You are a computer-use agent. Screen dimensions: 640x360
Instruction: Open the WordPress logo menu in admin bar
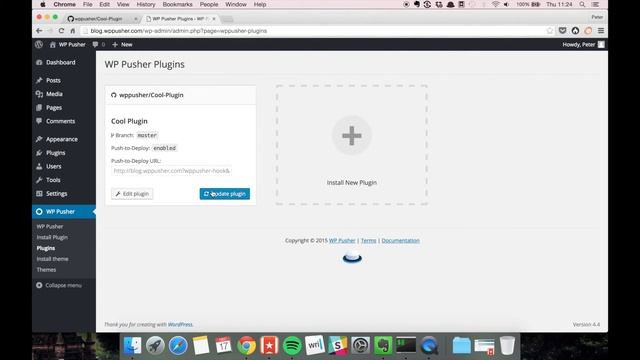coord(39,44)
